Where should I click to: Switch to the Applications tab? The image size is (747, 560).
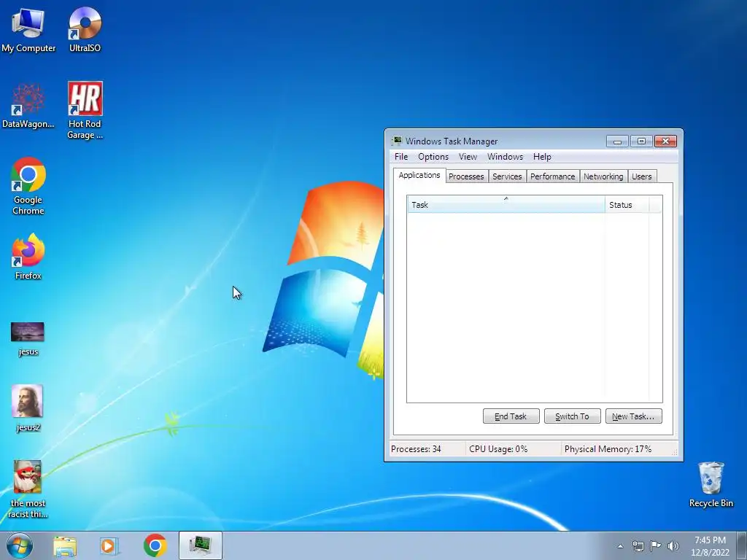pyautogui.click(x=419, y=175)
